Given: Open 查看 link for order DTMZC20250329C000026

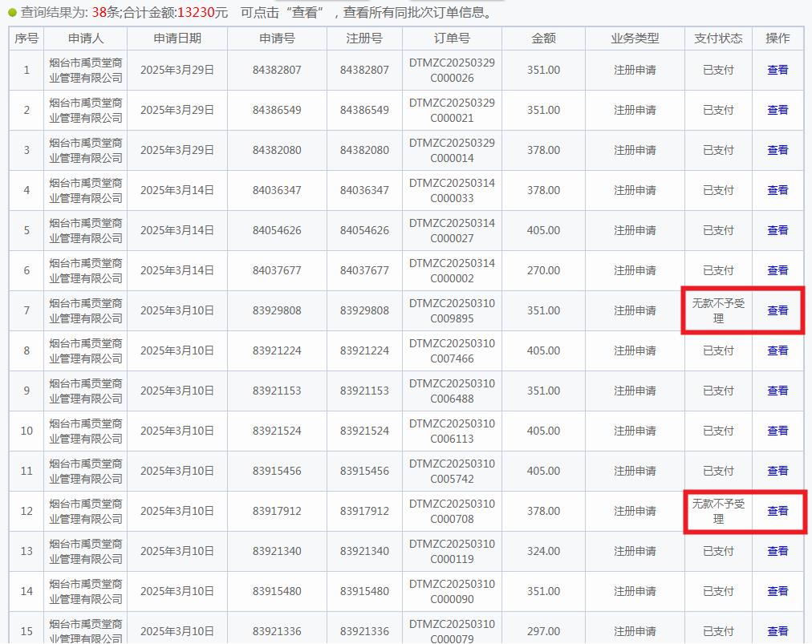Looking at the screenshot, I should pyautogui.click(x=777, y=70).
